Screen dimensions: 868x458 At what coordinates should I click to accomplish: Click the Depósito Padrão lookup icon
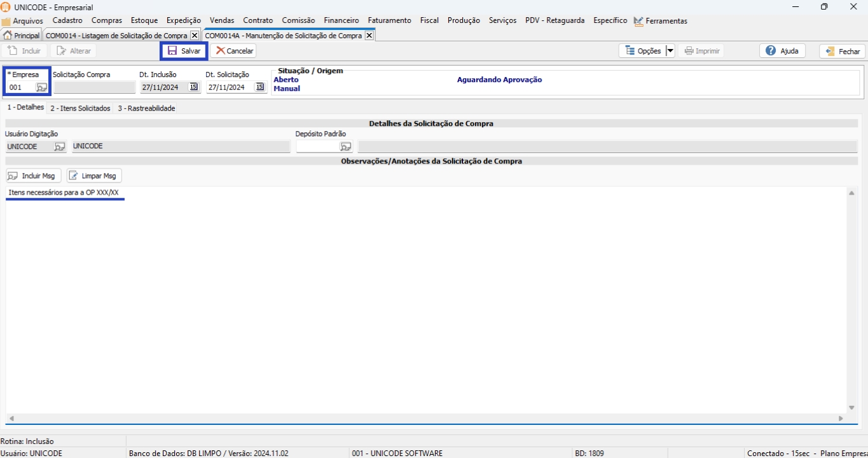(345, 146)
